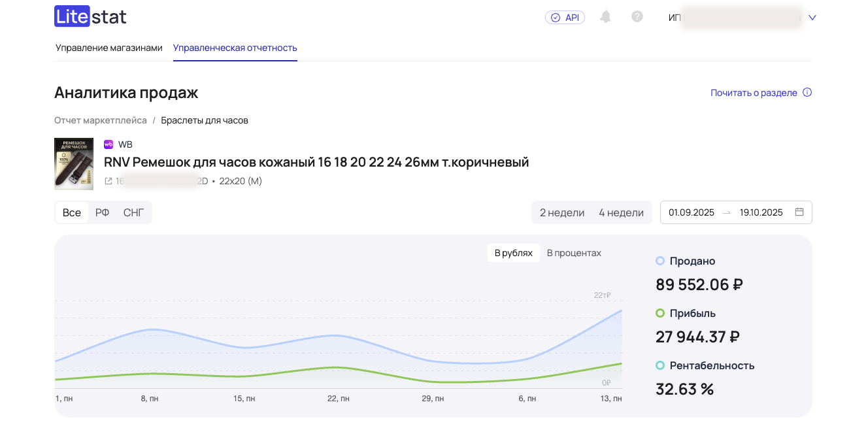Select the Все region filter
This screenshot has height=430, width=868.
[x=72, y=212]
